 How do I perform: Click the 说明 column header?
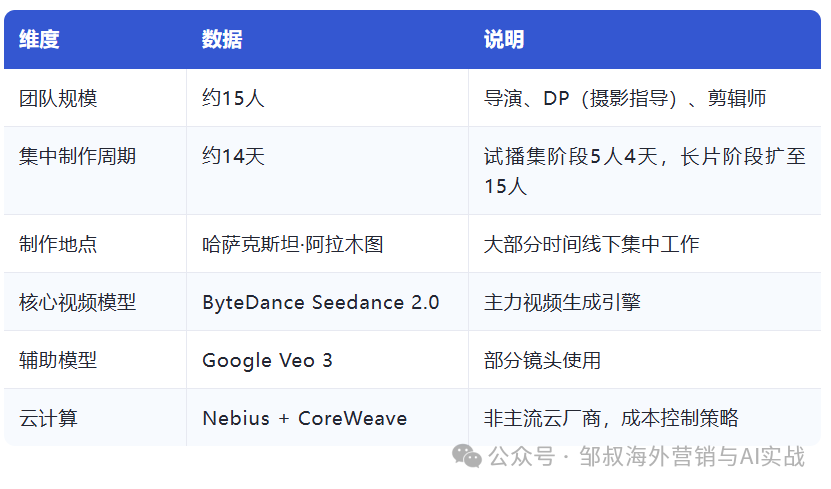[x=504, y=39]
